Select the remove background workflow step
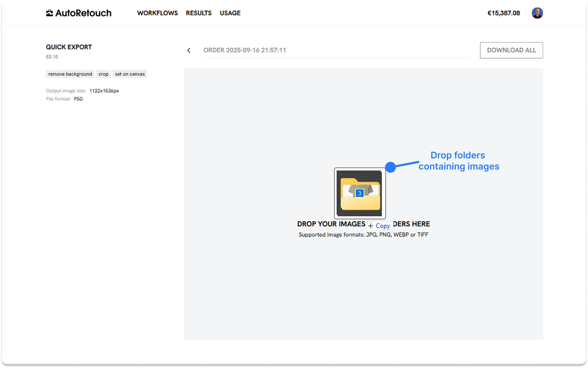 (x=70, y=74)
